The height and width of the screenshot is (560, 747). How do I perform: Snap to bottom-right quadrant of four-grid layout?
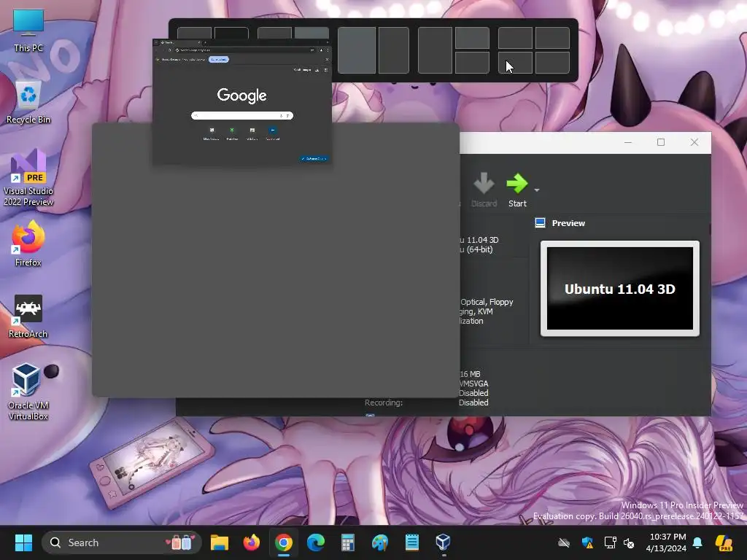(x=552, y=63)
